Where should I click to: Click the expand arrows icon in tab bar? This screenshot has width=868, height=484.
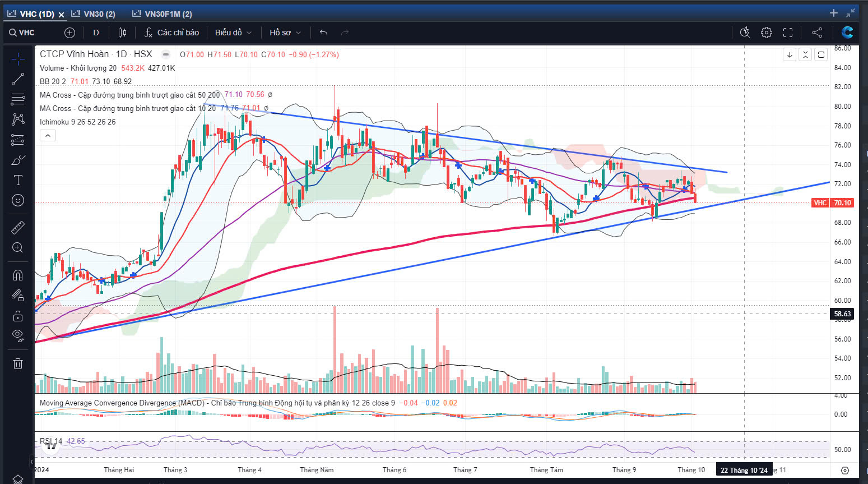tap(851, 13)
